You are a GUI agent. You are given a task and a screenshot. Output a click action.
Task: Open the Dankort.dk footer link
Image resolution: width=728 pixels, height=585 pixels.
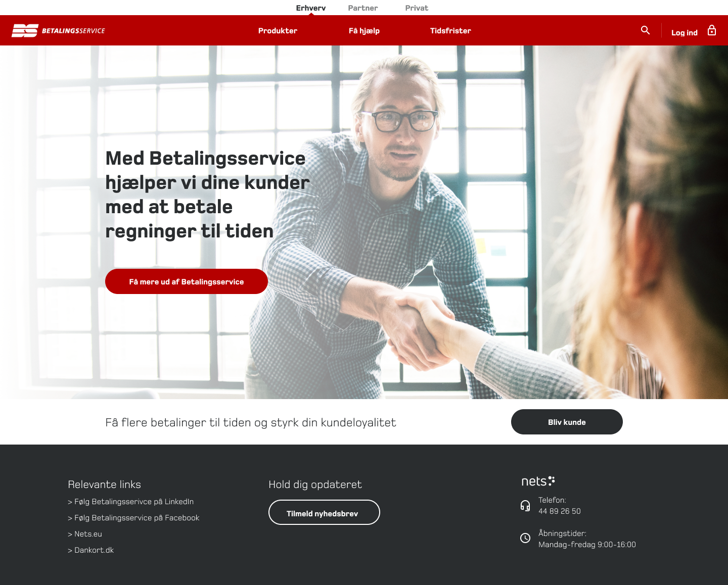tap(90, 550)
